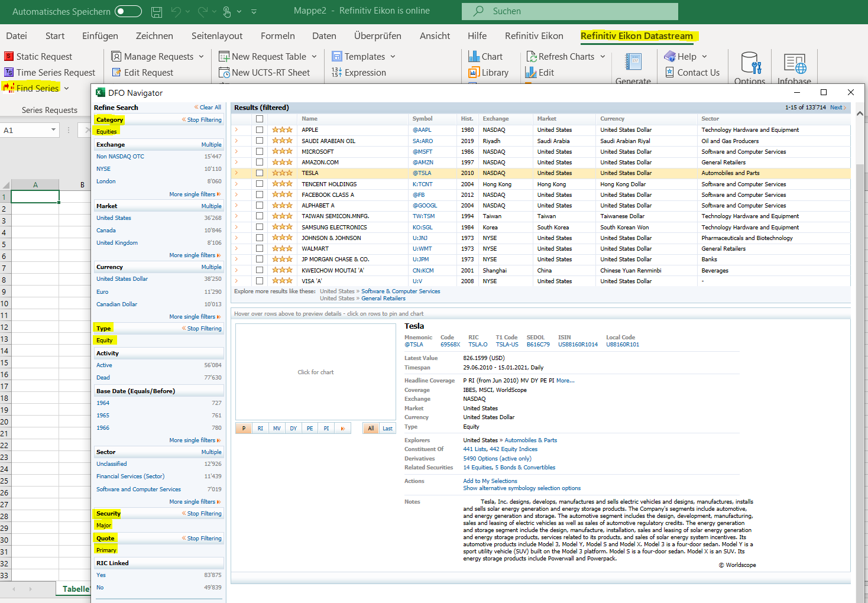The image size is (868, 603).
Task: Click the scroll up arrow of navigator
Action: point(860,113)
